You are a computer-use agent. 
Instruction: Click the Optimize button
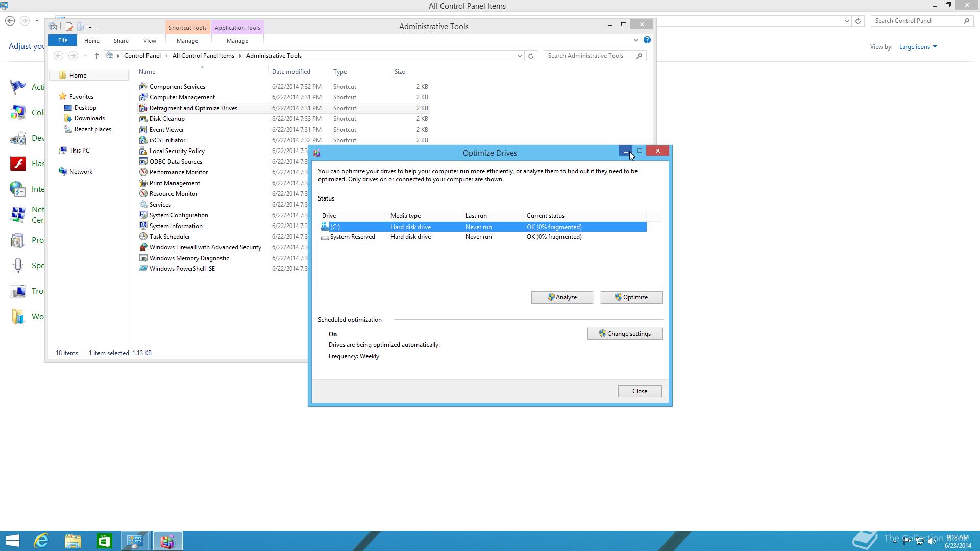click(631, 297)
